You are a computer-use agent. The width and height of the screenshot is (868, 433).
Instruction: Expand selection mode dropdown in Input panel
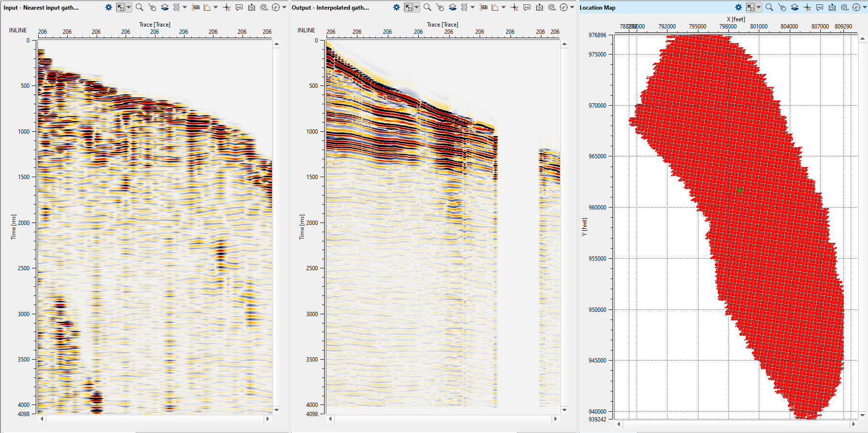tap(128, 7)
